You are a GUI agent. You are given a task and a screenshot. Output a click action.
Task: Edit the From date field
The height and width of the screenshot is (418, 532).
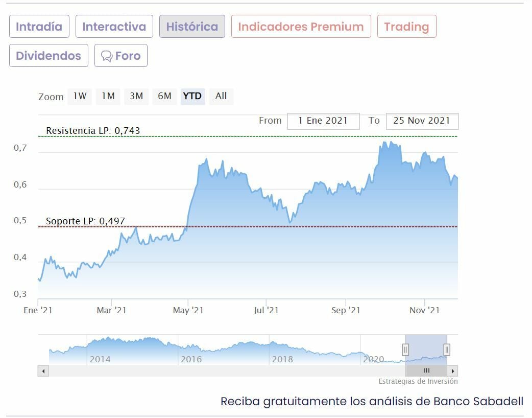(x=323, y=121)
